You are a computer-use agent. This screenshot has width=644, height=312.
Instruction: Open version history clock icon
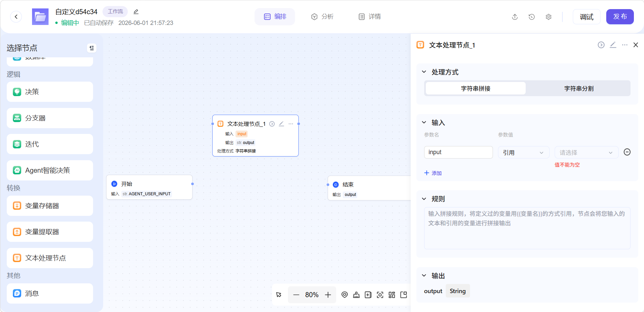tap(532, 17)
